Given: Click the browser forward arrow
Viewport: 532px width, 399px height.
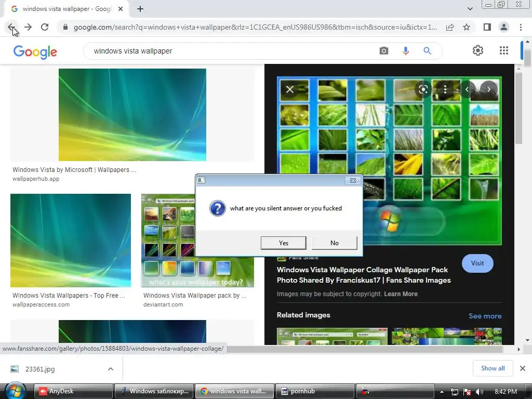Looking at the screenshot, I should (28, 27).
